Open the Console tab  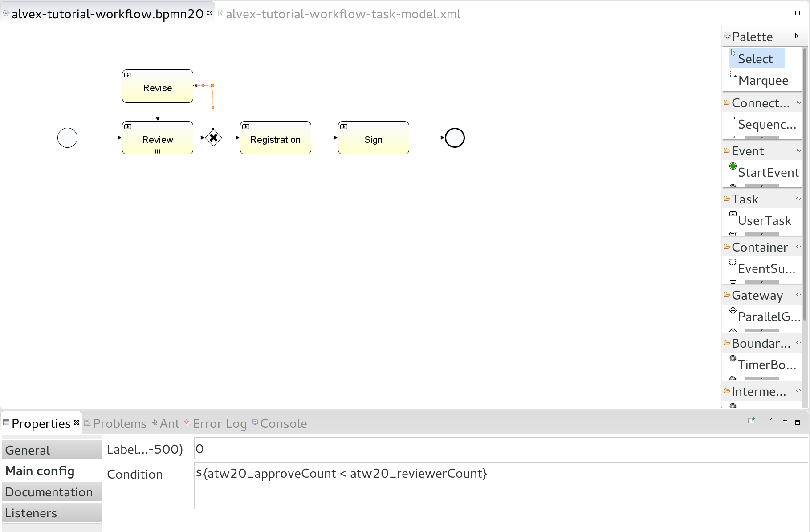[283, 423]
